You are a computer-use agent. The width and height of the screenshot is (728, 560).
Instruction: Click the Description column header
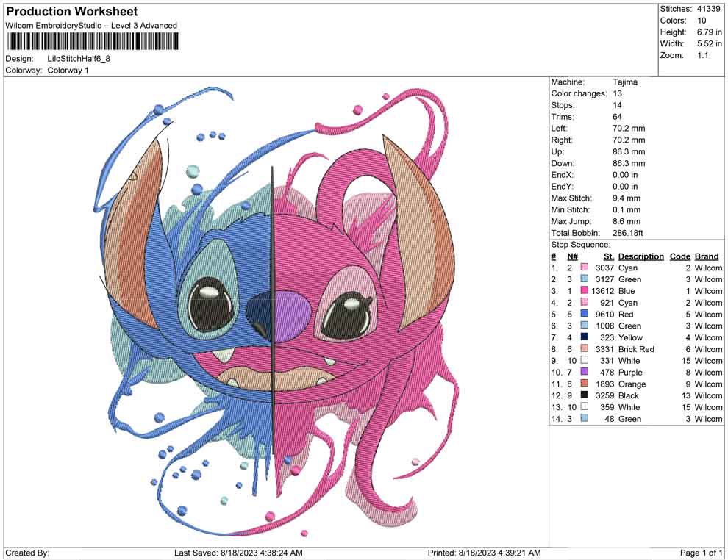pyautogui.click(x=640, y=256)
